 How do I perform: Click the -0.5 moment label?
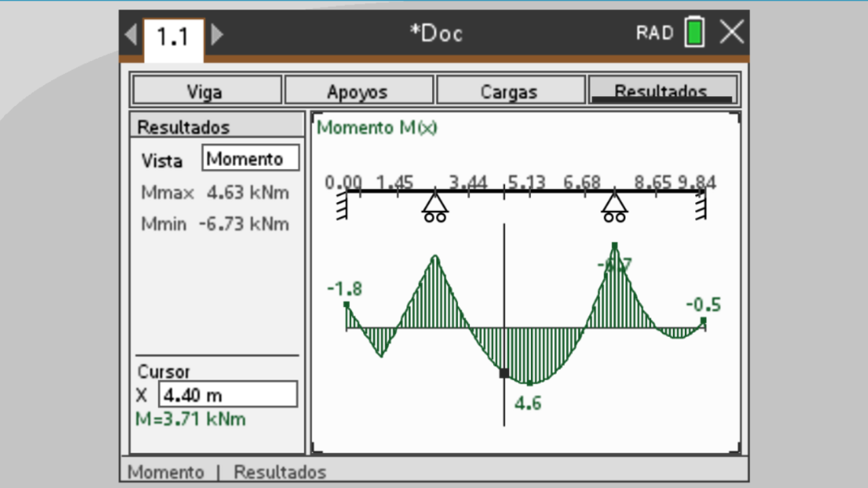tap(703, 305)
